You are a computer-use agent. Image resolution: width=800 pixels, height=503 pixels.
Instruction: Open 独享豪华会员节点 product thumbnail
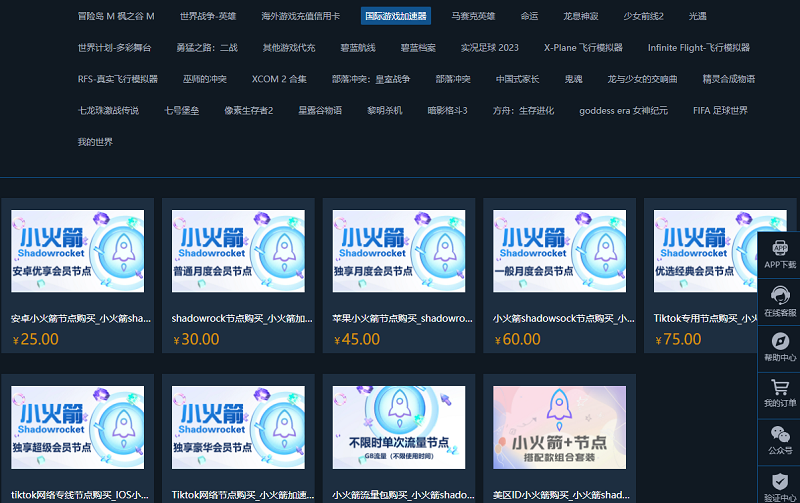point(238,427)
